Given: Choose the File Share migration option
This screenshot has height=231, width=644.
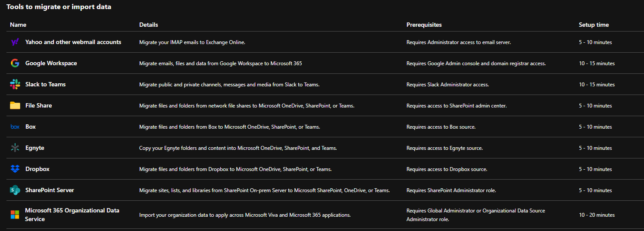Looking at the screenshot, I should coord(38,105).
